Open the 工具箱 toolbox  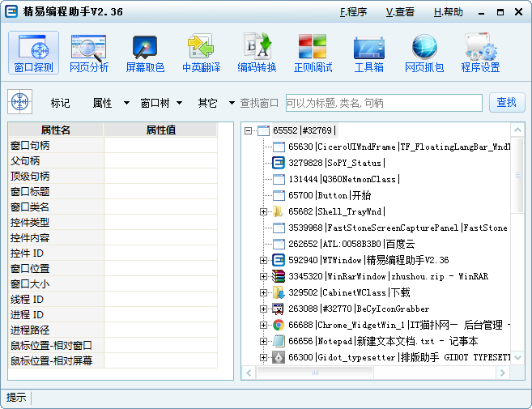point(368,53)
